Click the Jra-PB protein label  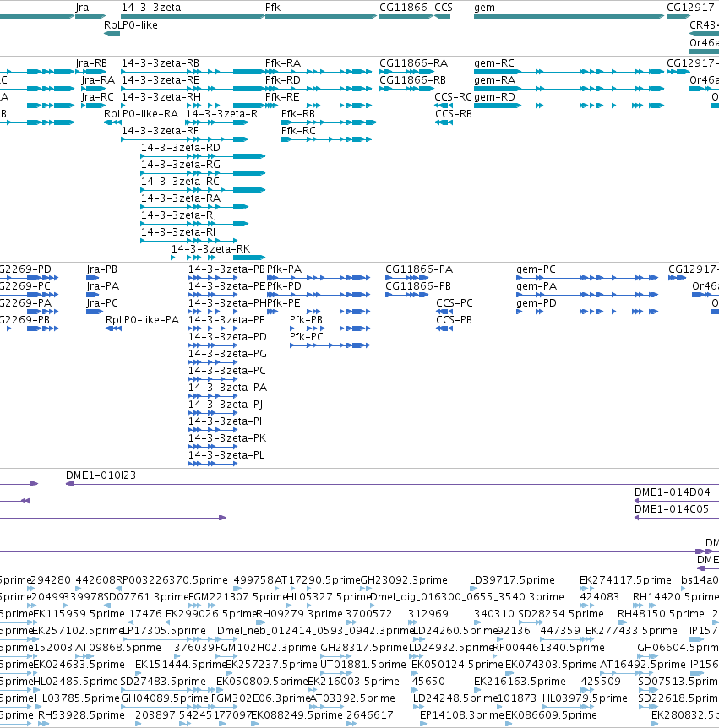(x=101, y=269)
